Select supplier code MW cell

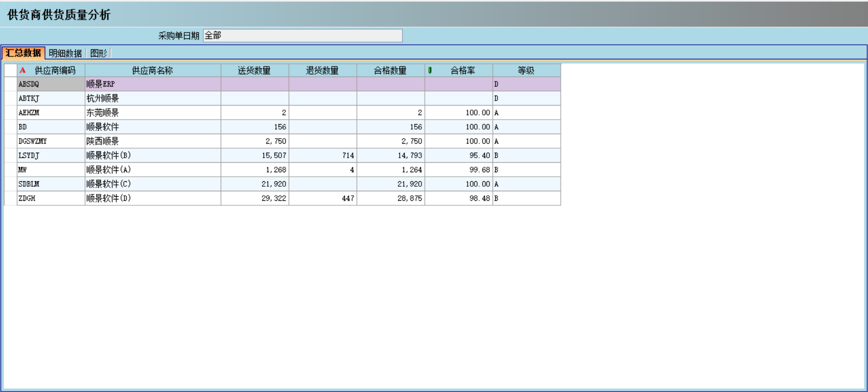click(x=51, y=170)
